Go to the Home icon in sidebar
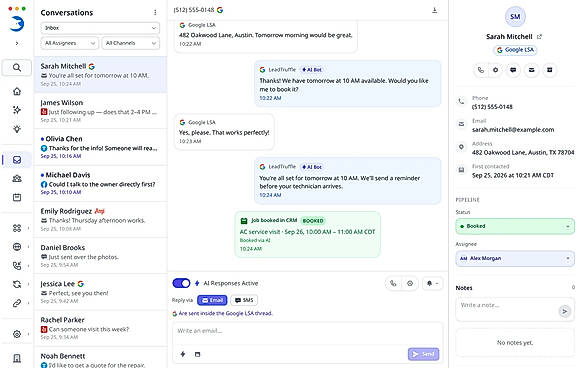 [x=17, y=91]
